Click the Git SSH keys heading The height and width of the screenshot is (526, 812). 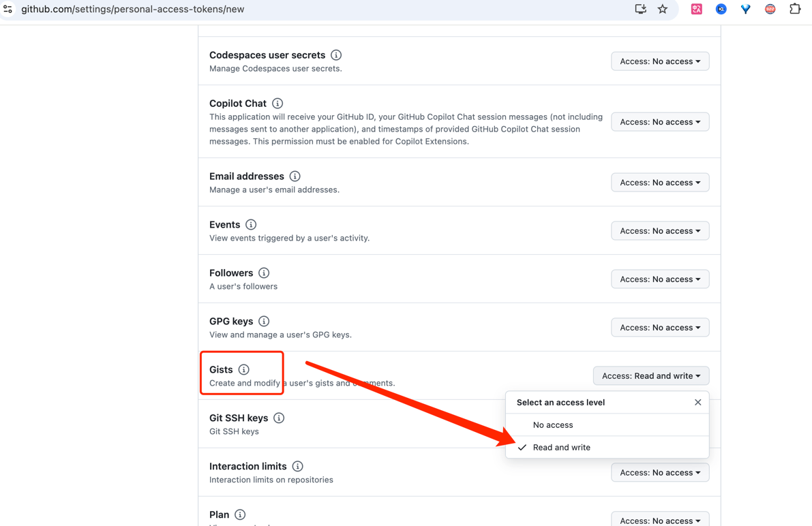(x=239, y=418)
